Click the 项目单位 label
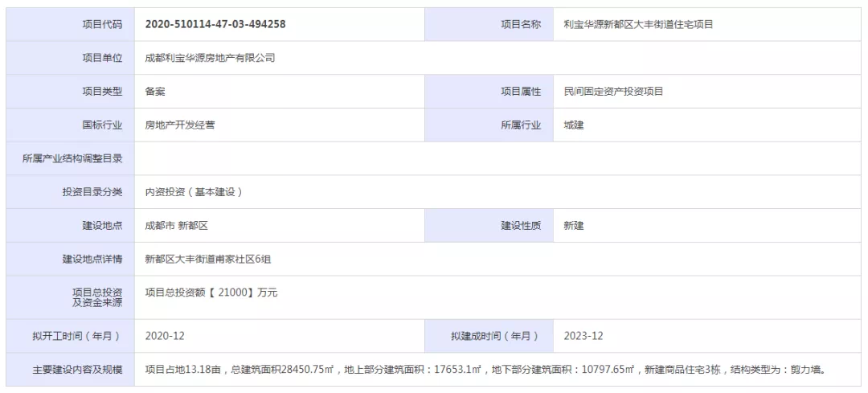The height and width of the screenshot is (393, 868). (x=102, y=58)
